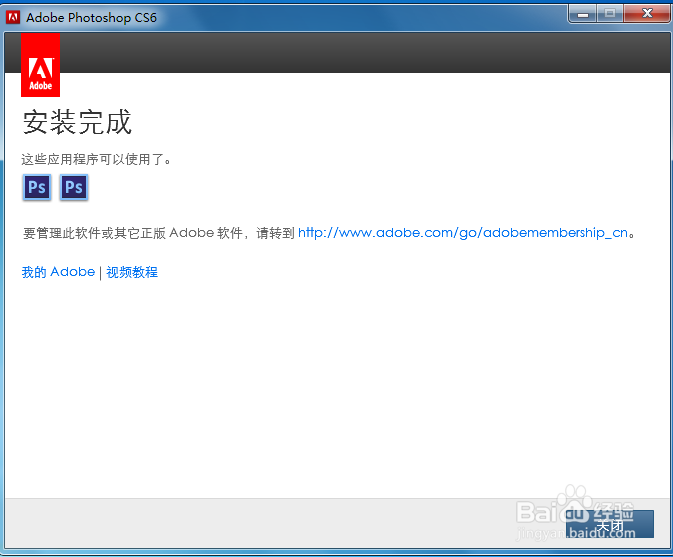Open the adobemembership_cn web link

463,233
